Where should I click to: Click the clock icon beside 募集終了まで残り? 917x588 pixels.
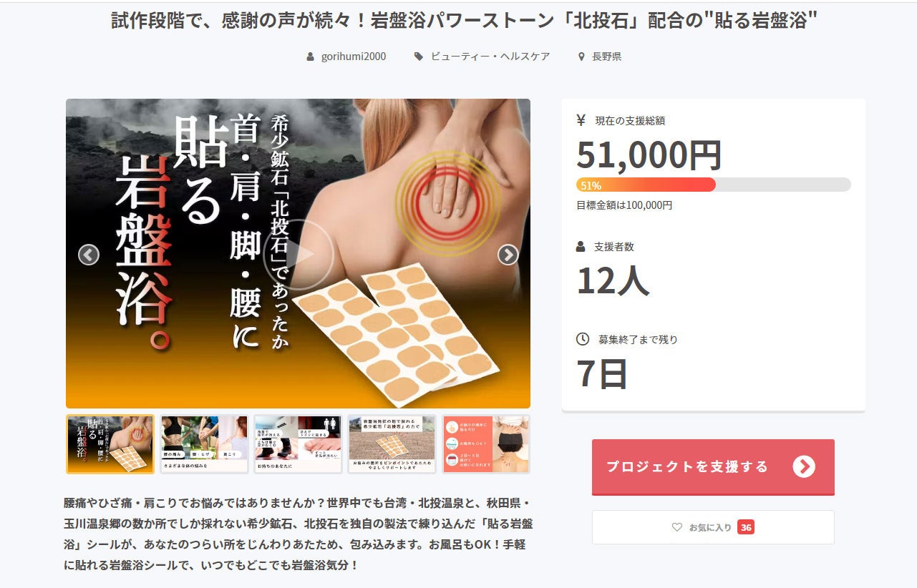(x=583, y=339)
